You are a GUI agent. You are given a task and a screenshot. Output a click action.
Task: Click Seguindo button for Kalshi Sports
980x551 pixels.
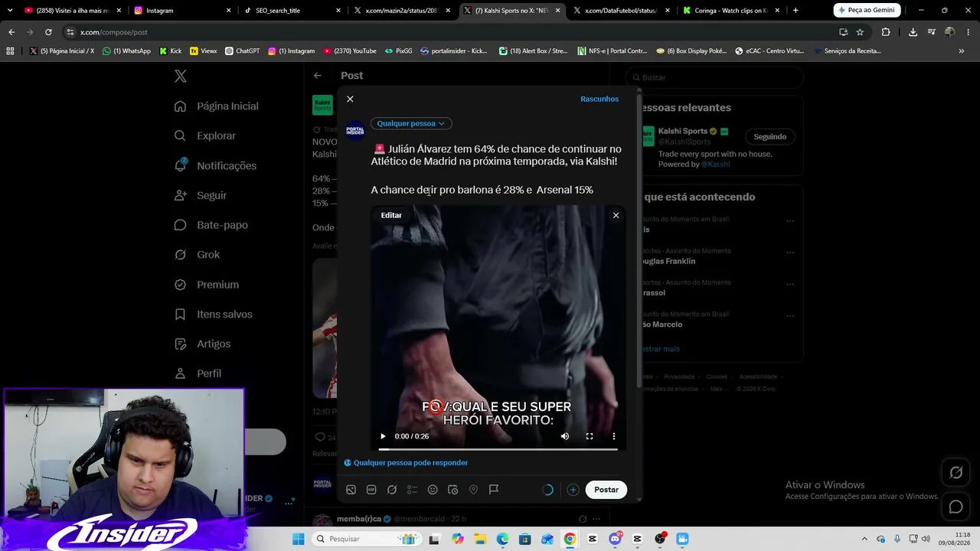click(770, 137)
